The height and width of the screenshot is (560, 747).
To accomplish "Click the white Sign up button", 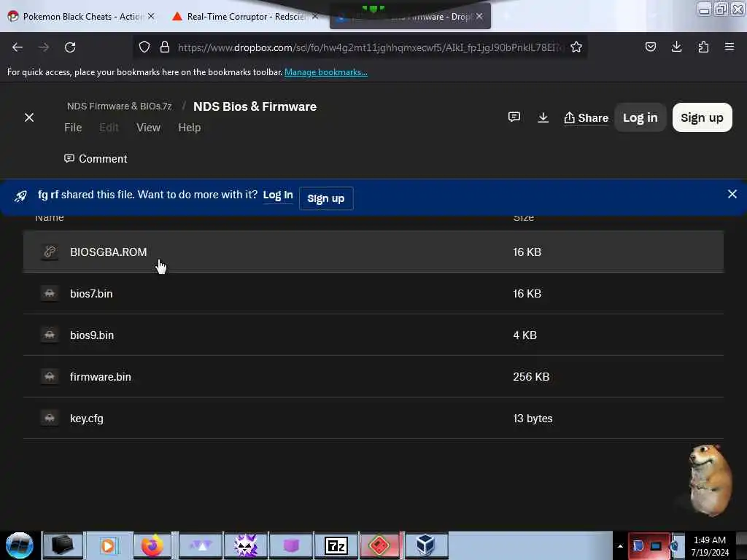I will [703, 117].
